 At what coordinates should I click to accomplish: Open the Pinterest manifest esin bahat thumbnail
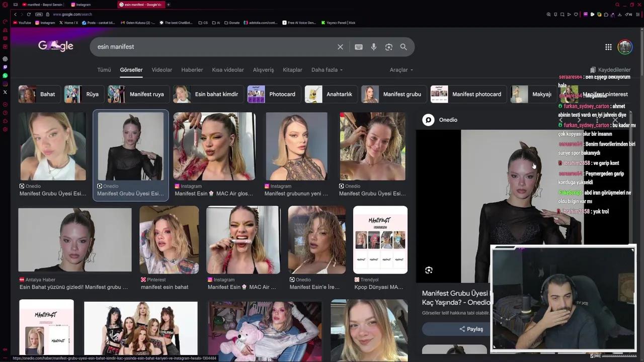(169, 240)
